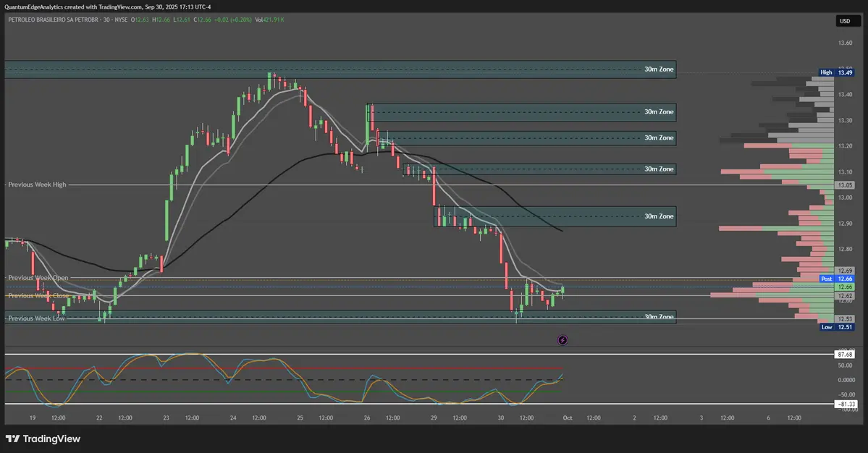Click the 50.00 oscillator scale value
Screen dimensions: 868x453
coord(845,365)
